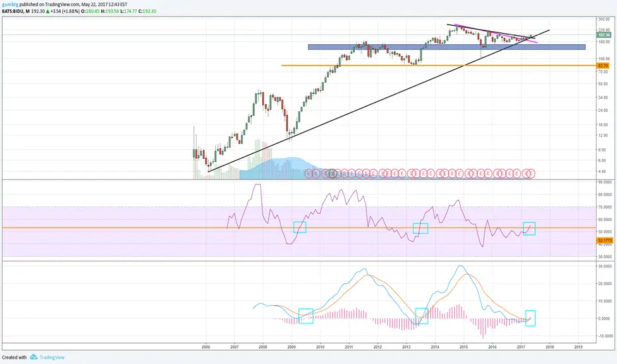Click the orange 82.70 price level label
Image resolution: width=617 pixels, height=364 pixels.
(603, 66)
